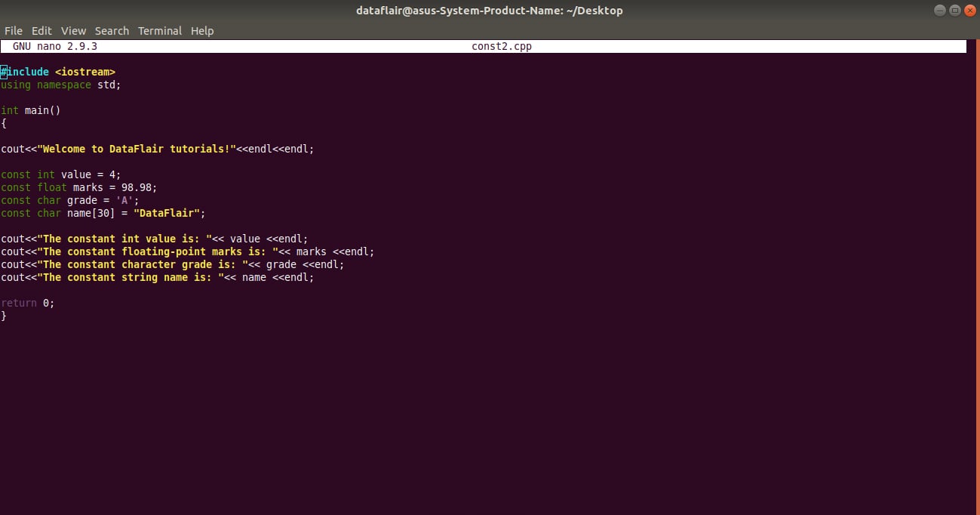Open the Edit menu
The height and width of the screenshot is (515, 980).
41,30
